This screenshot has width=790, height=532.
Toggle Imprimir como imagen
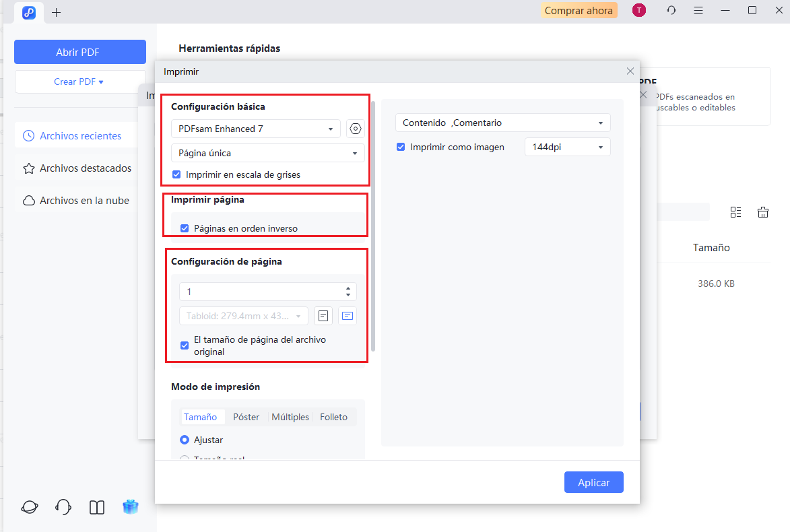[401, 146]
